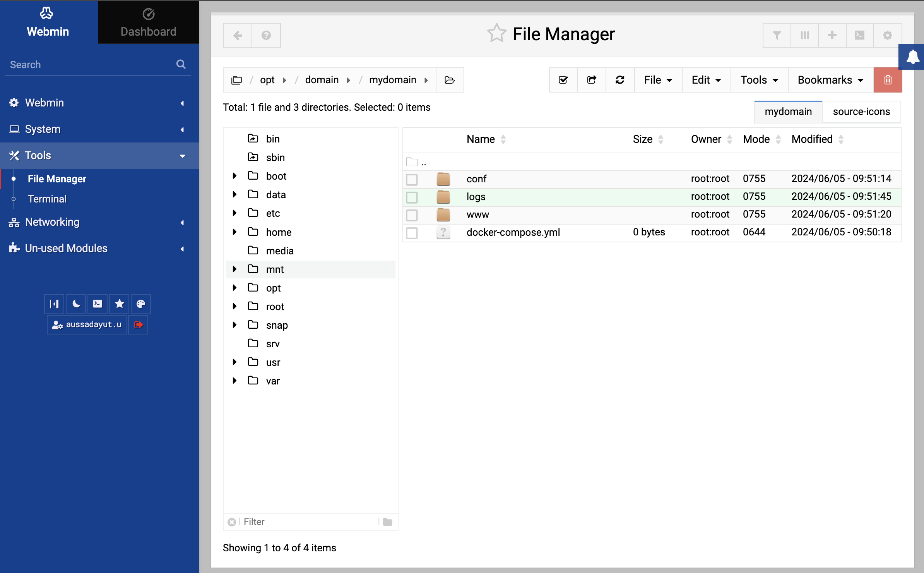Click the favorites star in sidebar
The height and width of the screenshot is (573, 924).
[x=120, y=304]
